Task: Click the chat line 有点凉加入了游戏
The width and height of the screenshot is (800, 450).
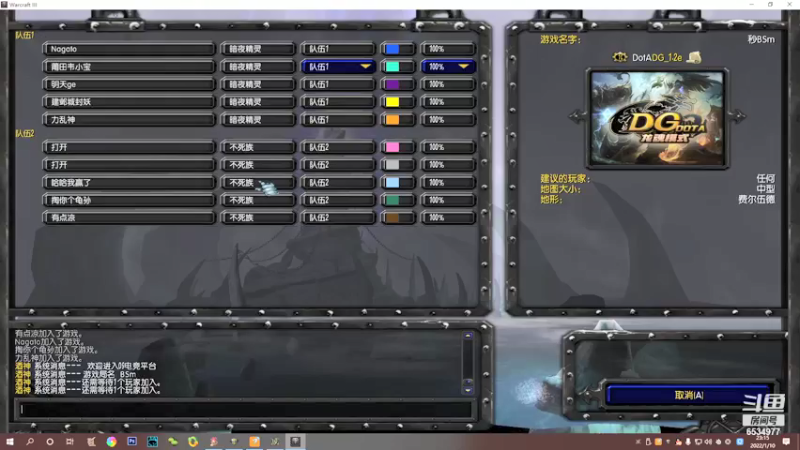Action: 49,333
